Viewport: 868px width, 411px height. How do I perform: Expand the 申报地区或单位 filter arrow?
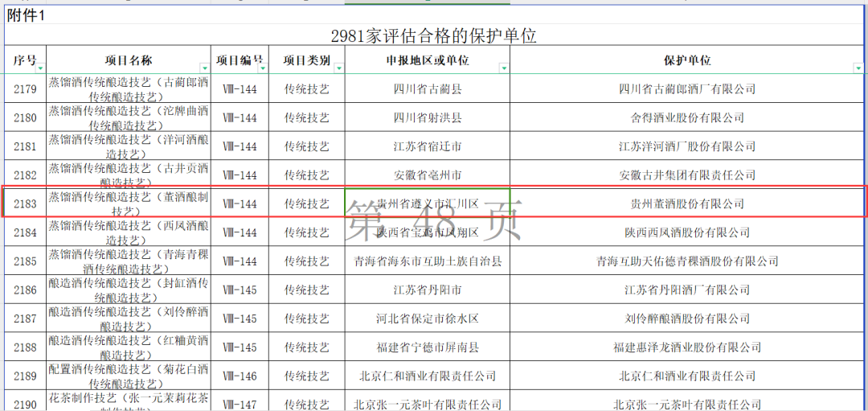(503, 69)
